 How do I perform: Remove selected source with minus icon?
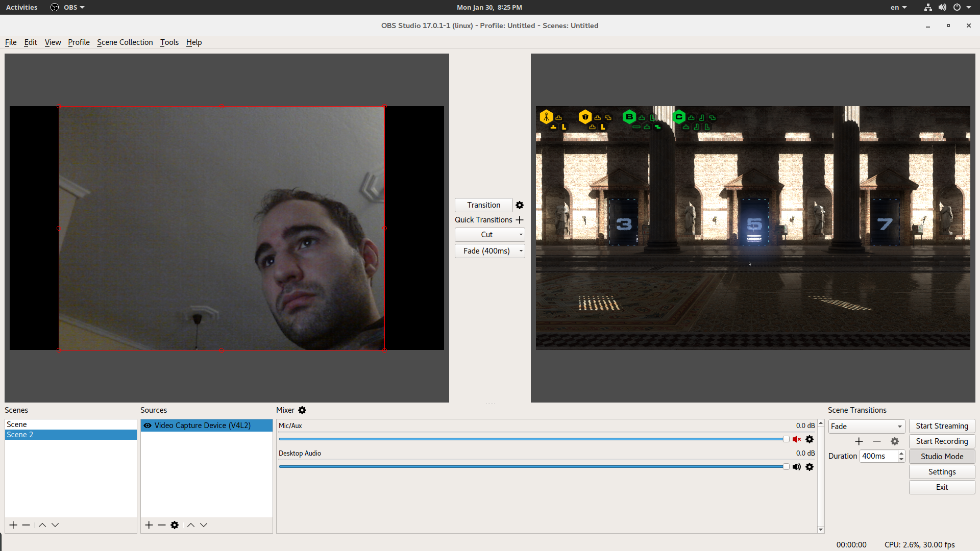(x=162, y=525)
